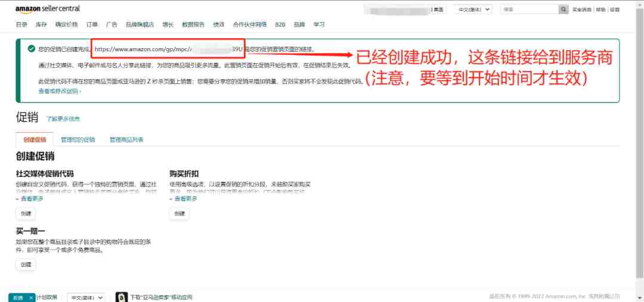The height and width of the screenshot is (302, 644).
Task: Open the 计划政策 footer link
Action: [x=47, y=297]
